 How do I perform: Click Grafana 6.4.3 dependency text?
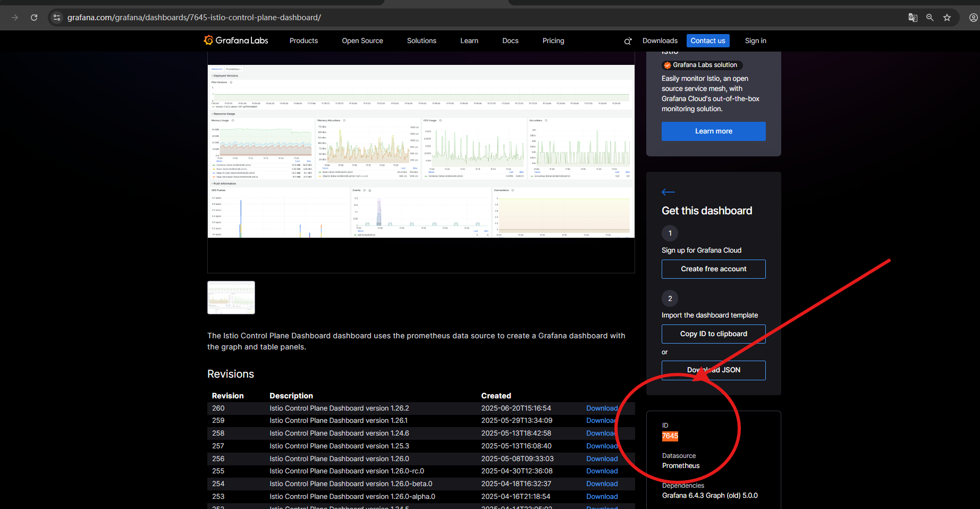click(x=710, y=496)
